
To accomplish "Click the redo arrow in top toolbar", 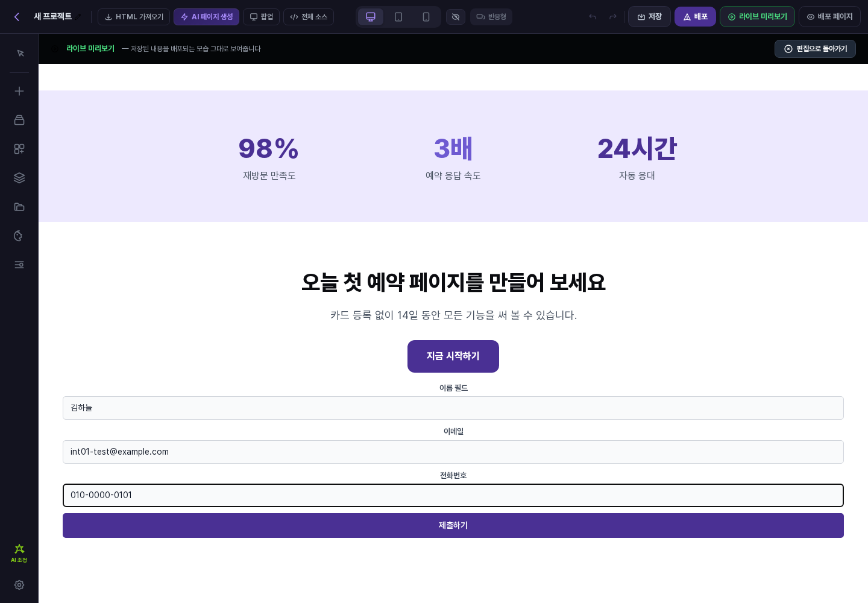I will point(613,17).
